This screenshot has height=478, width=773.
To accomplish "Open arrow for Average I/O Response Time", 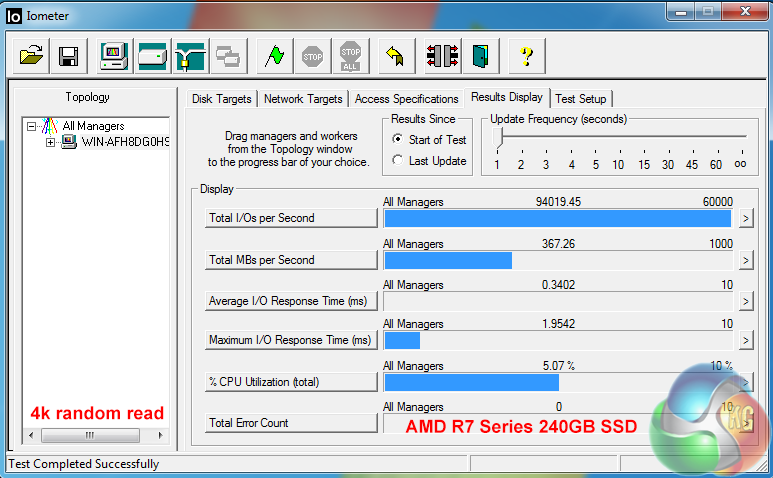I will [746, 301].
